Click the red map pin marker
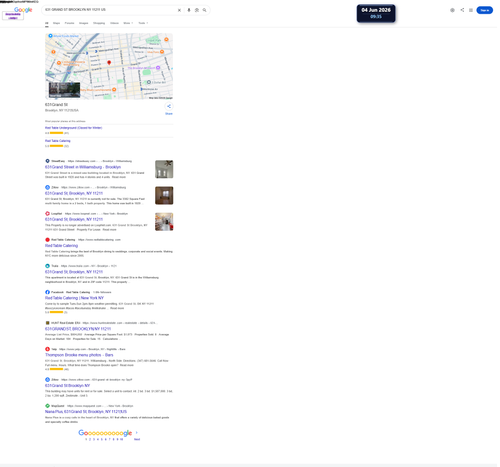500x467 pixels. pos(109,62)
